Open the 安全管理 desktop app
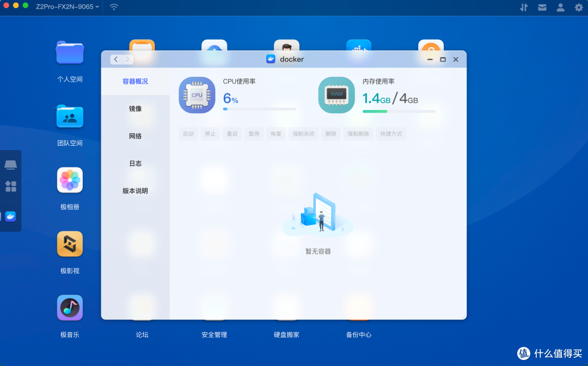The height and width of the screenshot is (366, 588). (214, 334)
